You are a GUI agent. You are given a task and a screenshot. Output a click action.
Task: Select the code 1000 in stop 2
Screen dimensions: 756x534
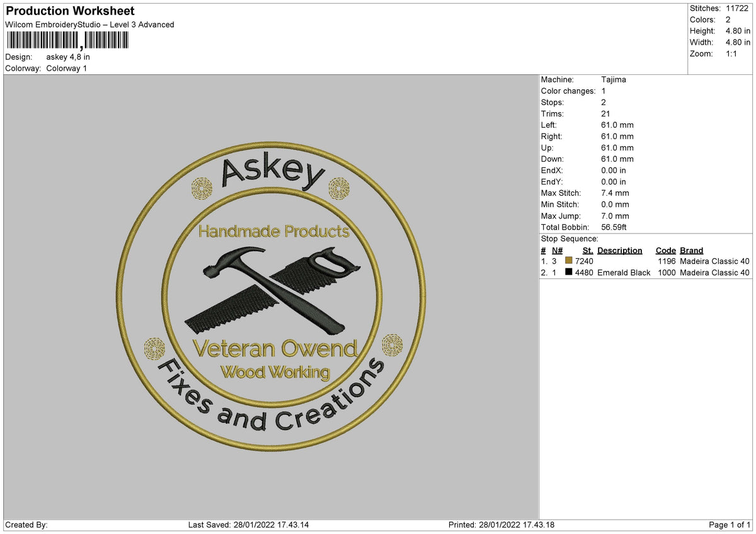click(x=667, y=273)
